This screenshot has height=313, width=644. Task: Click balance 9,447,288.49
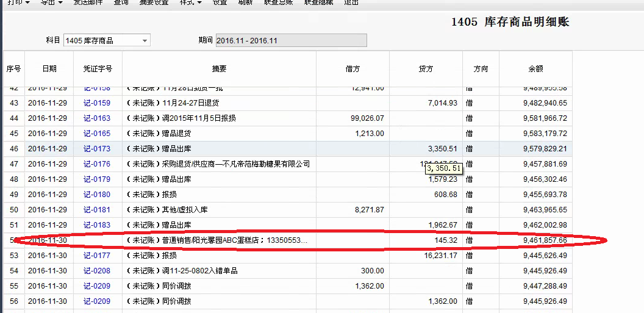pyautogui.click(x=545, y=286)
